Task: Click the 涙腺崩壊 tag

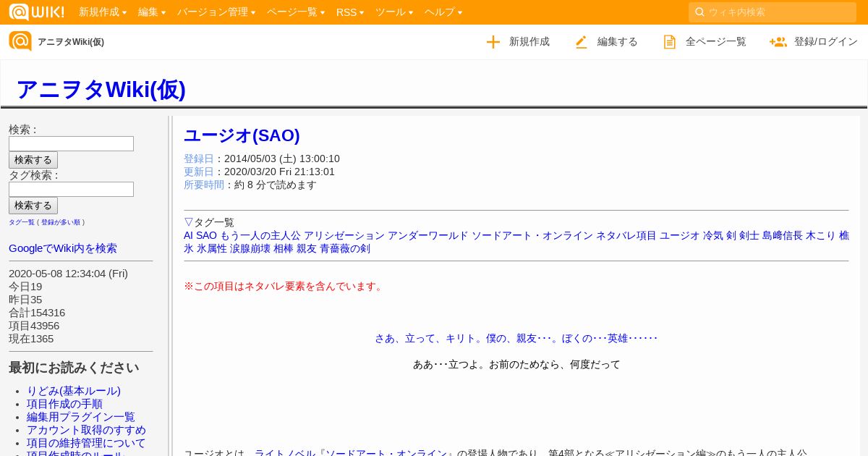Action: 250,248
